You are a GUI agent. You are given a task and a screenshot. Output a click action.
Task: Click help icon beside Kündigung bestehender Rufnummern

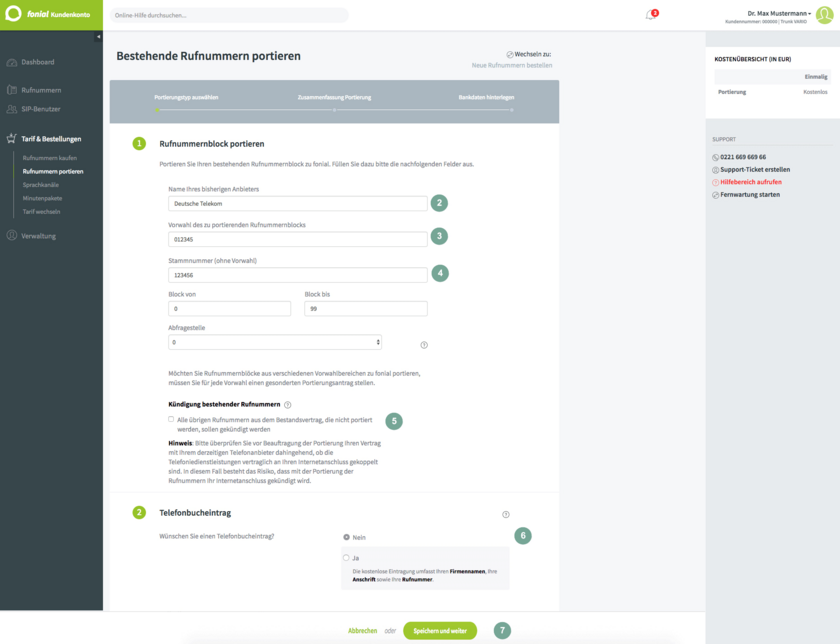pos(288,405)
